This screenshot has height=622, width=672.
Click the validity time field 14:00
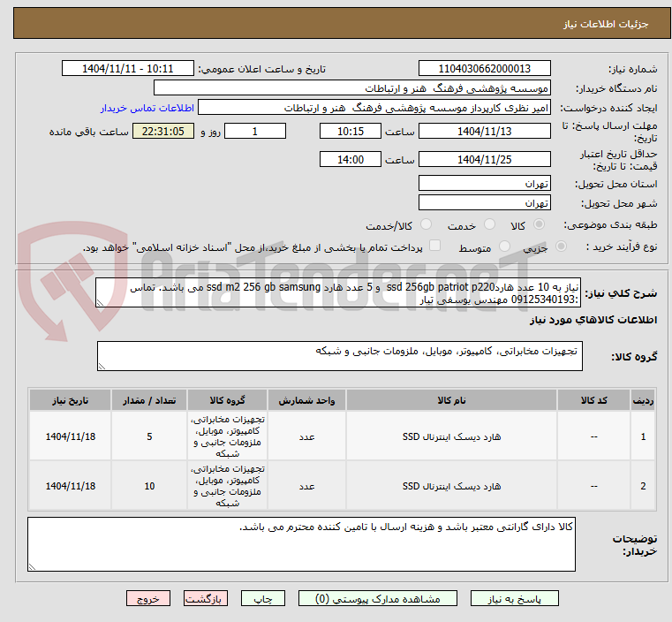[x=351, y=159]
